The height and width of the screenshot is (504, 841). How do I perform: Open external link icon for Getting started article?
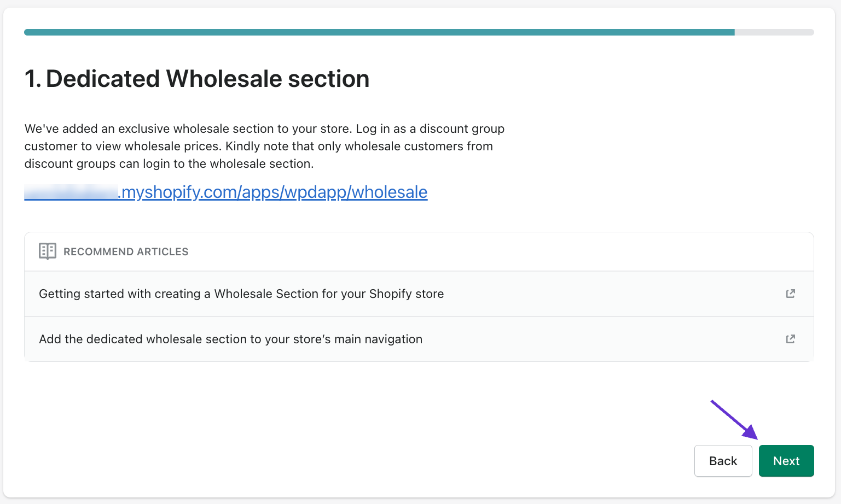tap(790, 294)
